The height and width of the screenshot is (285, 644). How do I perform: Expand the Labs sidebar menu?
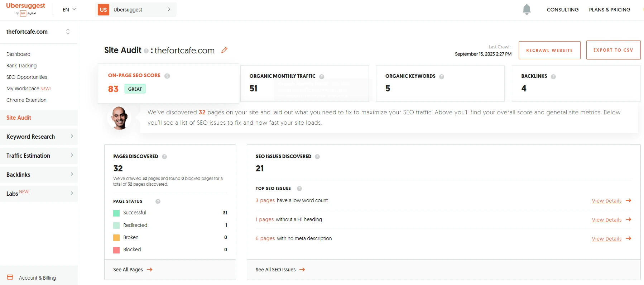39,194
